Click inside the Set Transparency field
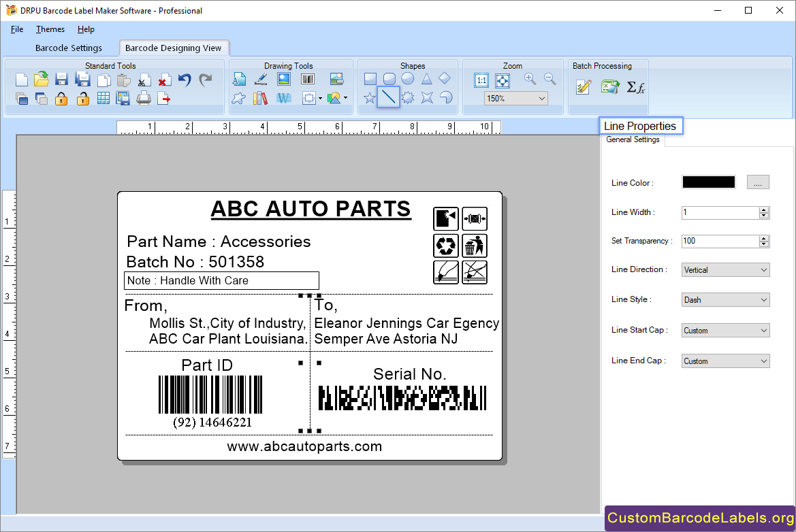The image size is (796, 532). coord(720,241)
